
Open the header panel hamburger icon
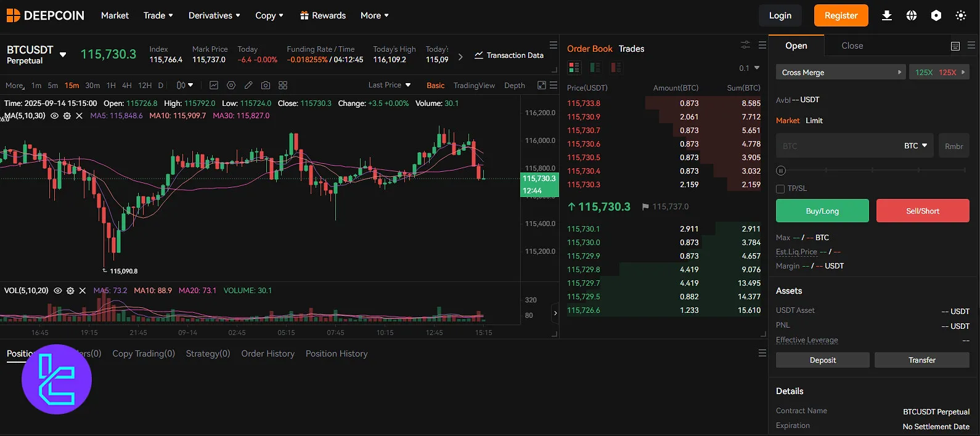pyautogui.click(x=553, y=45)
